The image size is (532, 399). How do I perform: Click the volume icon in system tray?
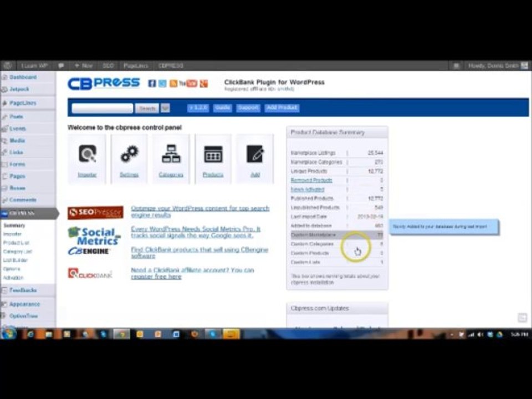coord(480,335)
